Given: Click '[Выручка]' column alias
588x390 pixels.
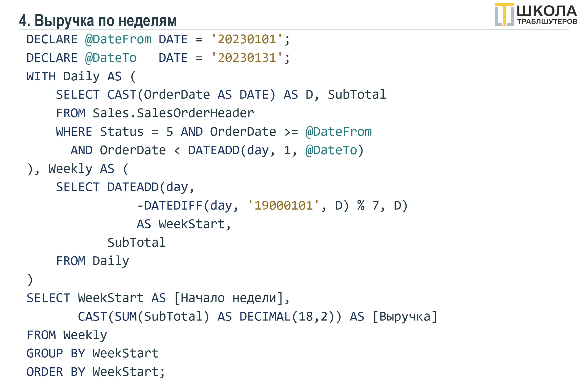Looking at the screenshot, I should (405, 317).
